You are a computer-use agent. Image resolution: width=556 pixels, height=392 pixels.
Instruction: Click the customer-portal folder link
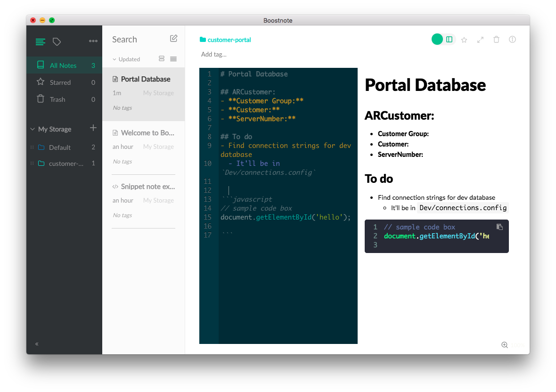coord(229,40)
